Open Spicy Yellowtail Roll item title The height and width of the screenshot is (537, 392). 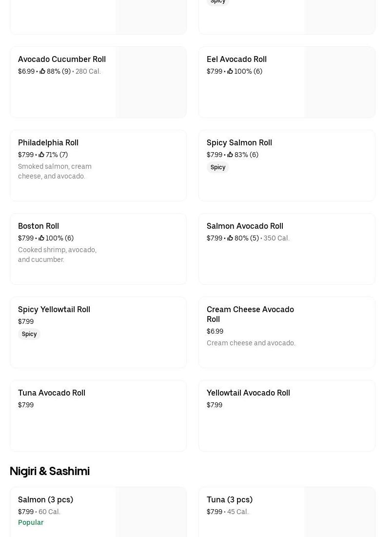tap(54, 309)
